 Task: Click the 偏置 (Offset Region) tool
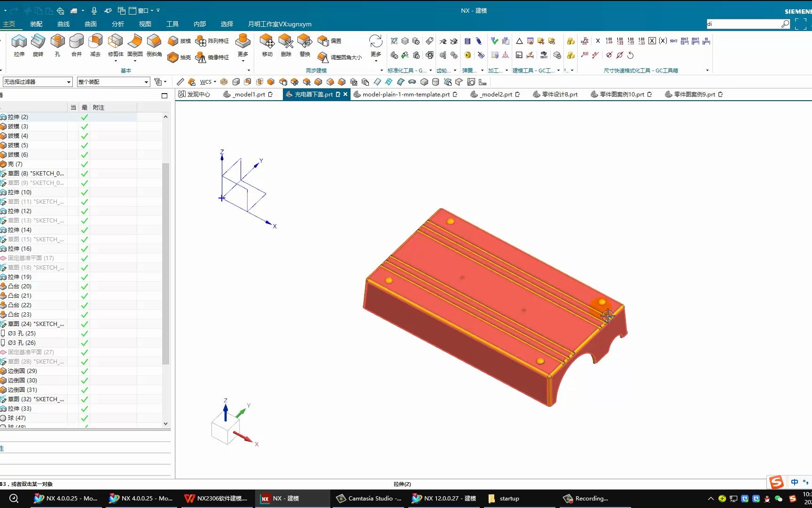(329, 41)
